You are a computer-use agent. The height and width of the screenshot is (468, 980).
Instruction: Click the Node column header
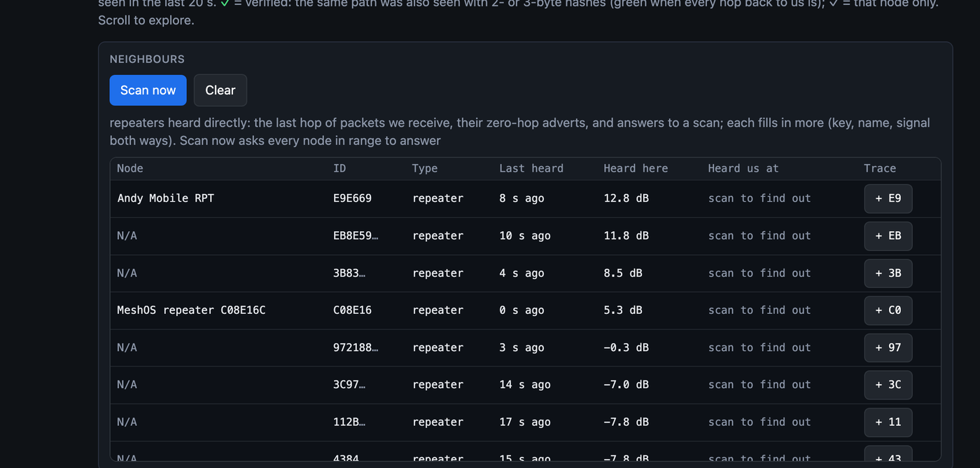point(130,168)
